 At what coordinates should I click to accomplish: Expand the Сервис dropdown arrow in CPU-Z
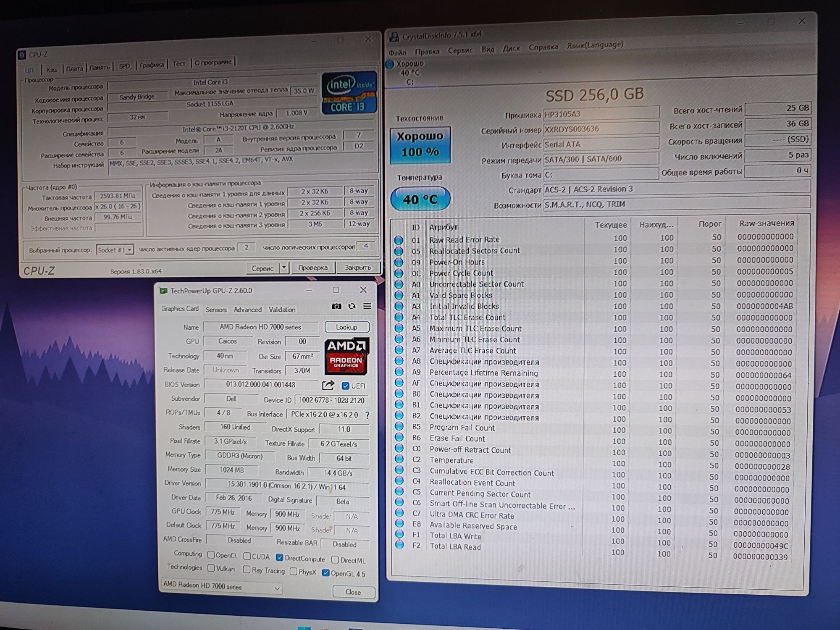[x=284, y=267]
